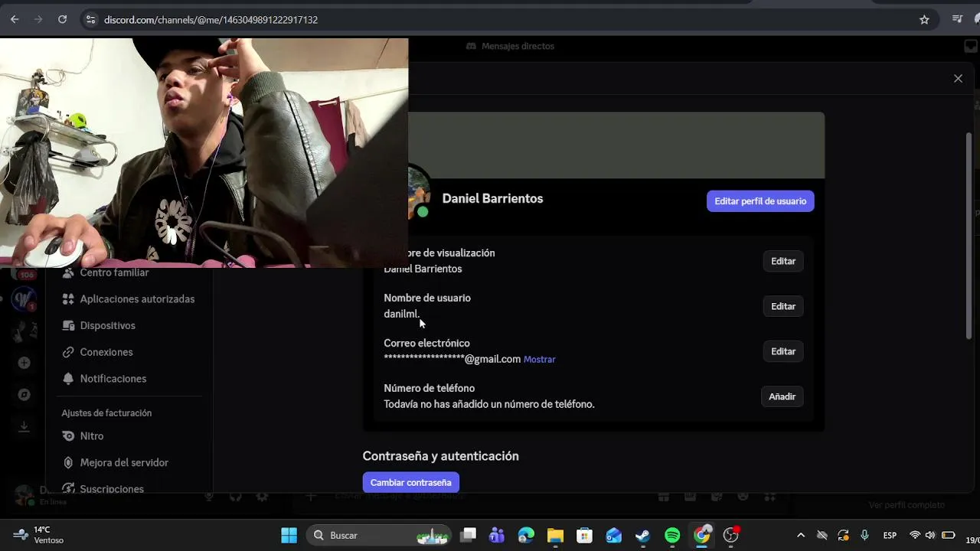Click the Aplicaciones autorizadas grid icon
The width and height of the screenshot is (980, 551).
coord(68,299)
